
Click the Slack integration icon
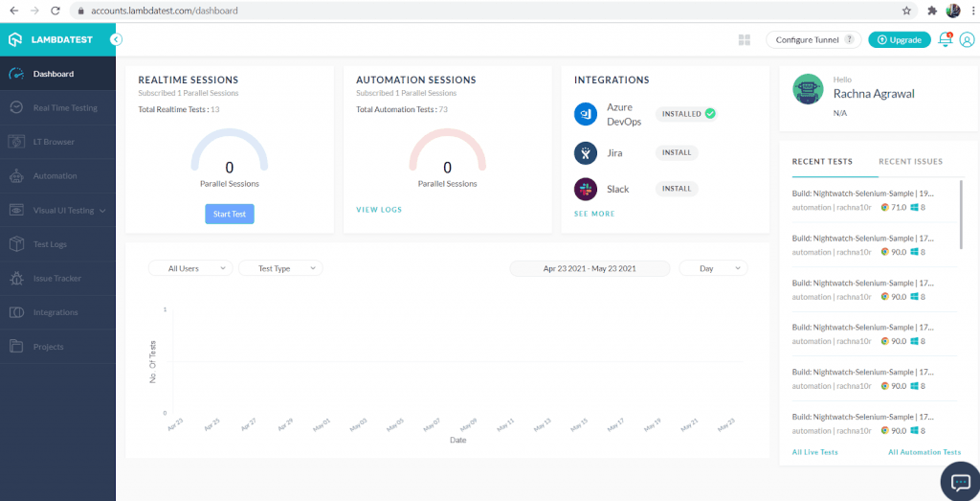(586, 189)
